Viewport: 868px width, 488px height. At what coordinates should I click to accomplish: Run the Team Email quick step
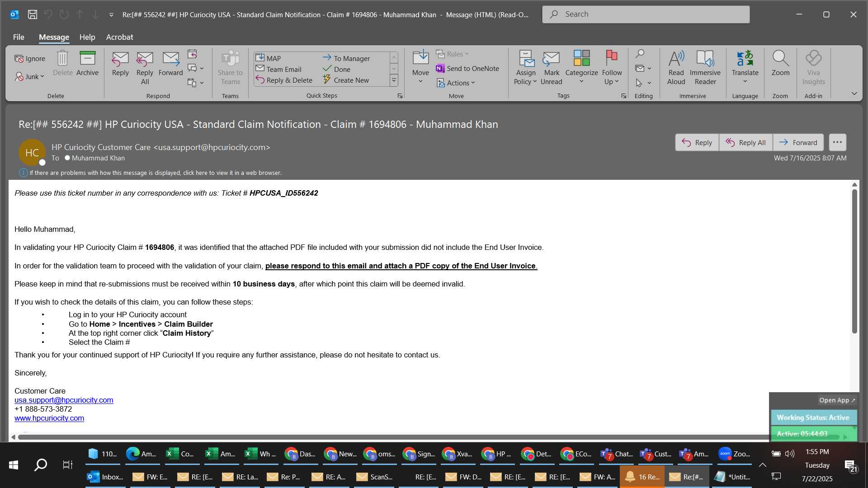278,69
